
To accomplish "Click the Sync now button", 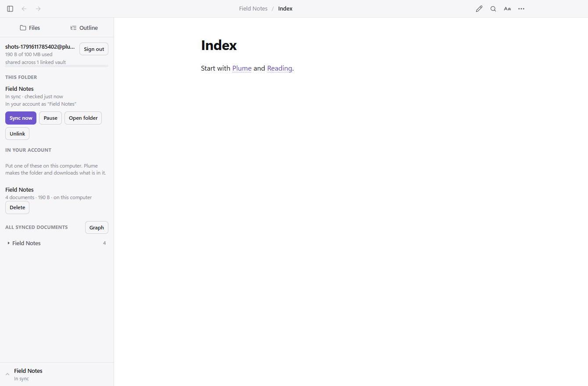I will pos(21,118).
